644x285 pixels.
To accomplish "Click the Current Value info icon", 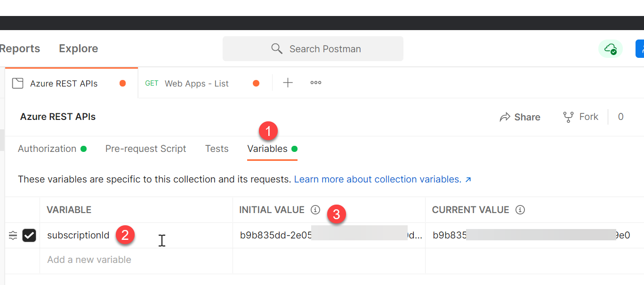I will (x=520, y=210).
